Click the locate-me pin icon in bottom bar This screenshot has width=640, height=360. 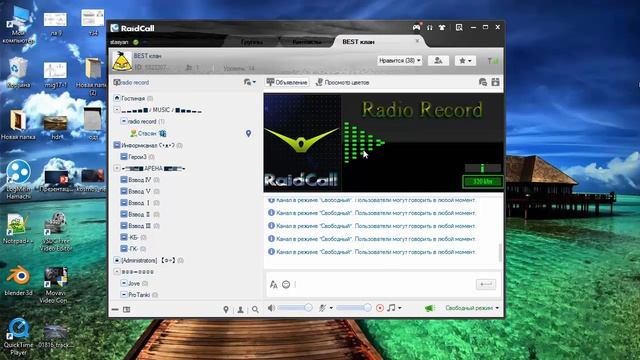pos(226,310)
